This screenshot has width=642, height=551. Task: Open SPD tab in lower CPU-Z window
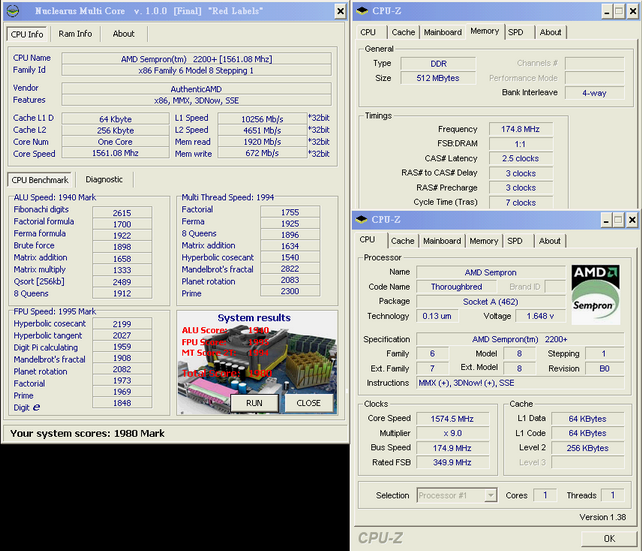[x=515, y=241]
